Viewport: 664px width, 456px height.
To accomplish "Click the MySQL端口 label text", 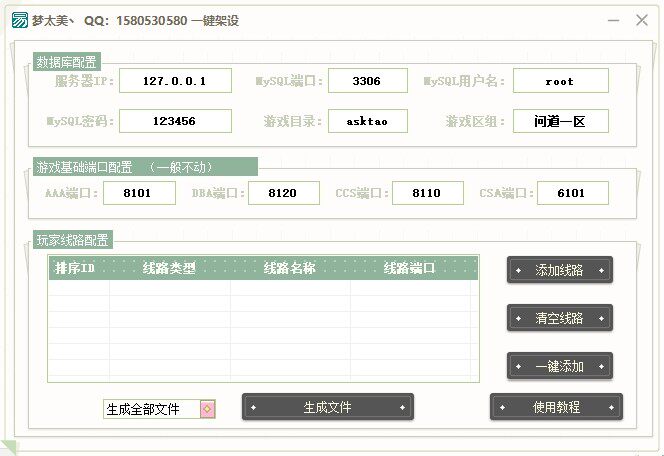I will [289, 80].
